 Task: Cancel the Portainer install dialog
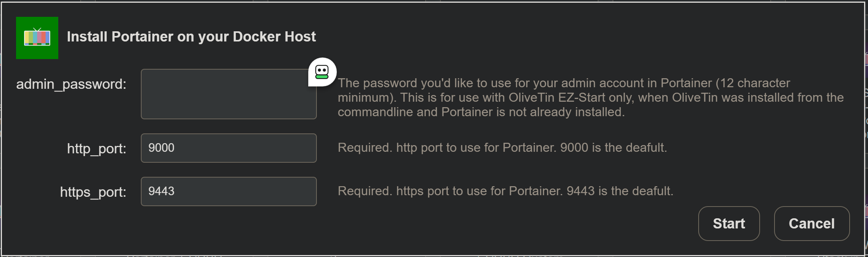tap(812, 223)
